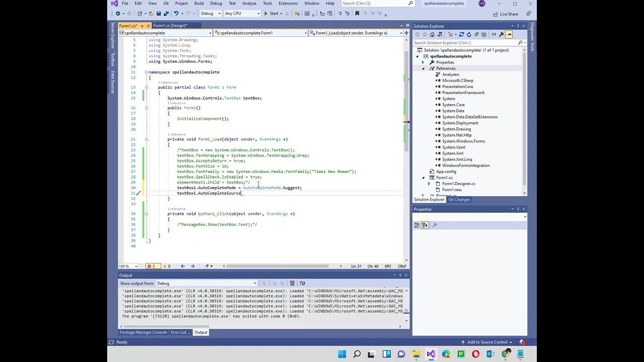Open the Show output from dropdown

click(x=207, y=283)
